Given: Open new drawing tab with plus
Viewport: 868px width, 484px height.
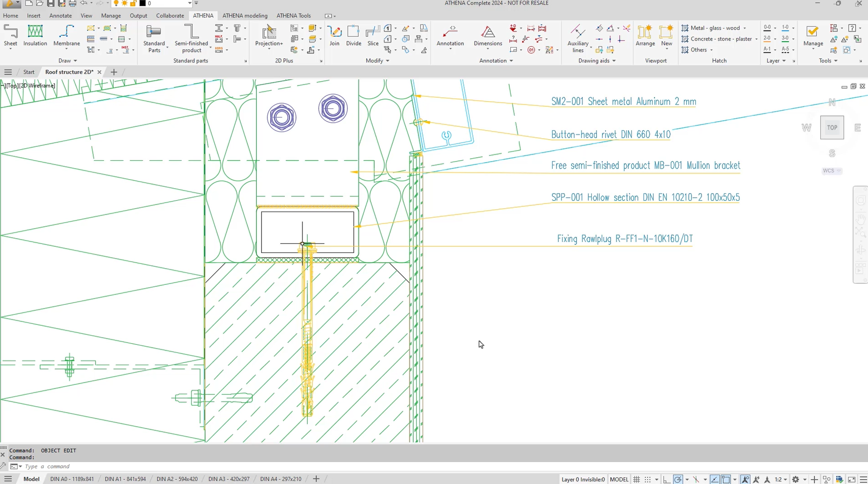Looking at the screenshot, I should pos(114,72).
